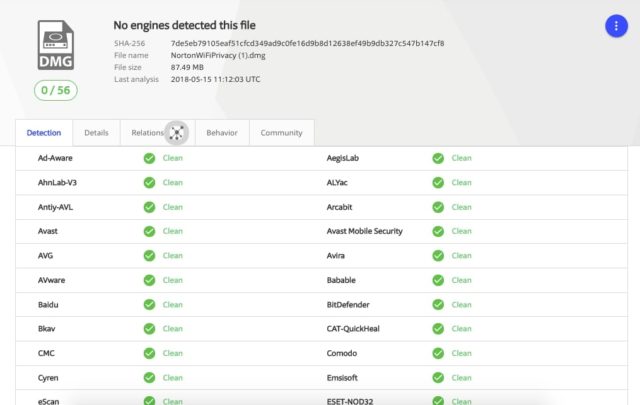Click the Arcabit engine name

339,207
